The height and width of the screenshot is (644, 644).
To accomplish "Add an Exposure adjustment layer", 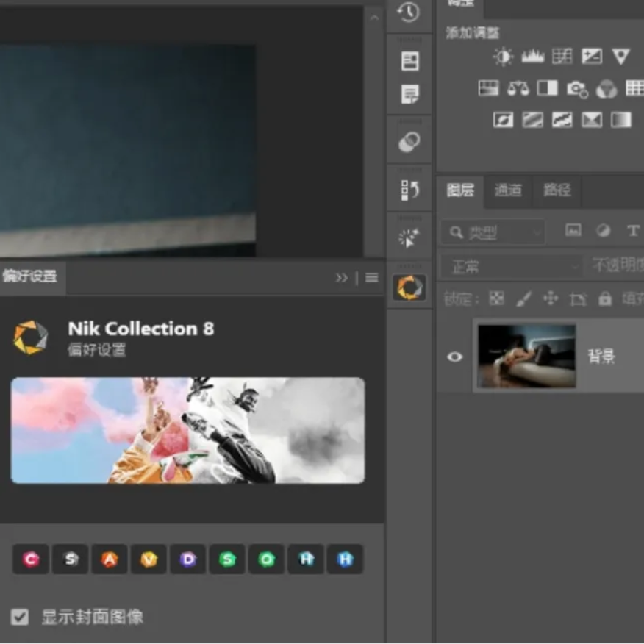I will [x=592, y=57].
